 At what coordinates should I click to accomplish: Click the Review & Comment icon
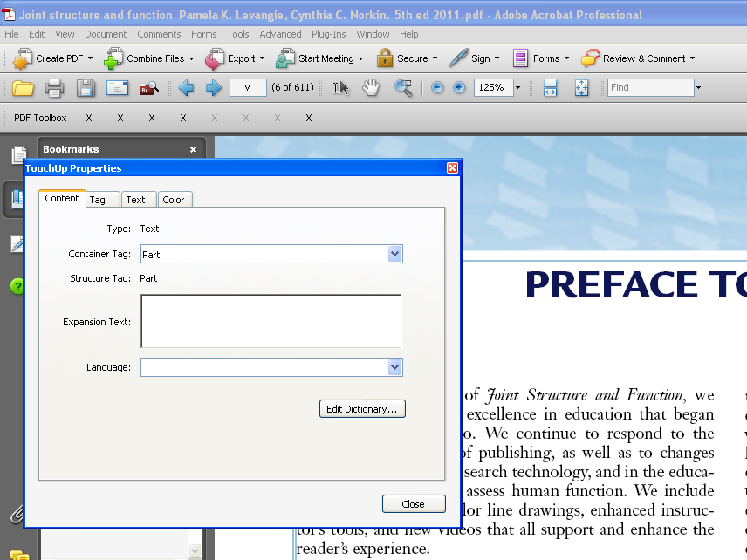pyautogui.click(x=590, y=58)
